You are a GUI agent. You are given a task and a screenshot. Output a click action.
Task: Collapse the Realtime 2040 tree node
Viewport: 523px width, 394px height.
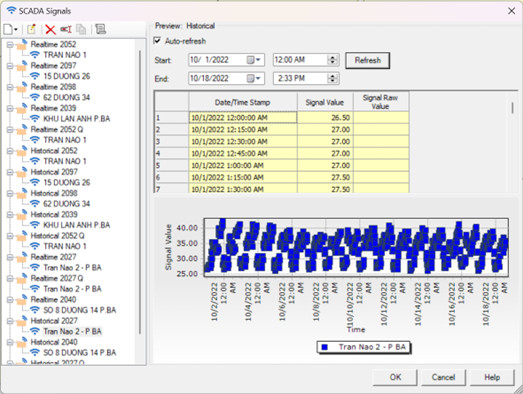10,300
